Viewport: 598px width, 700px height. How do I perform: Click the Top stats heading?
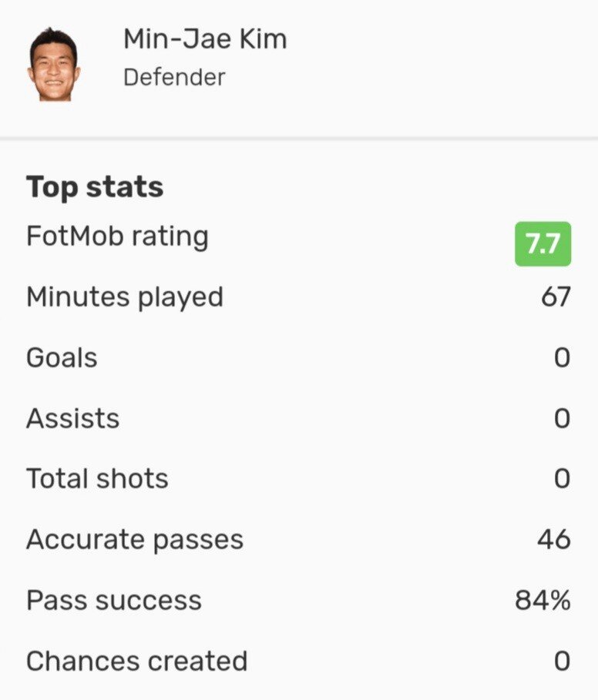coord(95,187)
